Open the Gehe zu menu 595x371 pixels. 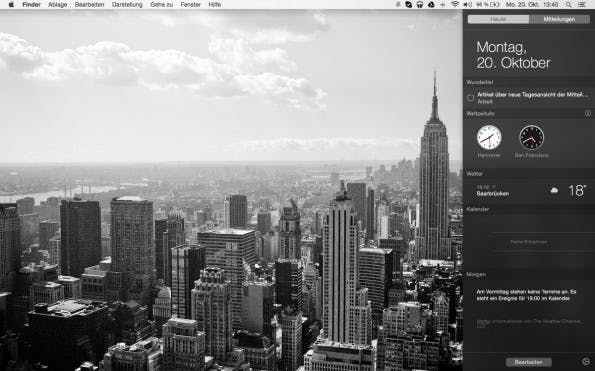(162, 5)
